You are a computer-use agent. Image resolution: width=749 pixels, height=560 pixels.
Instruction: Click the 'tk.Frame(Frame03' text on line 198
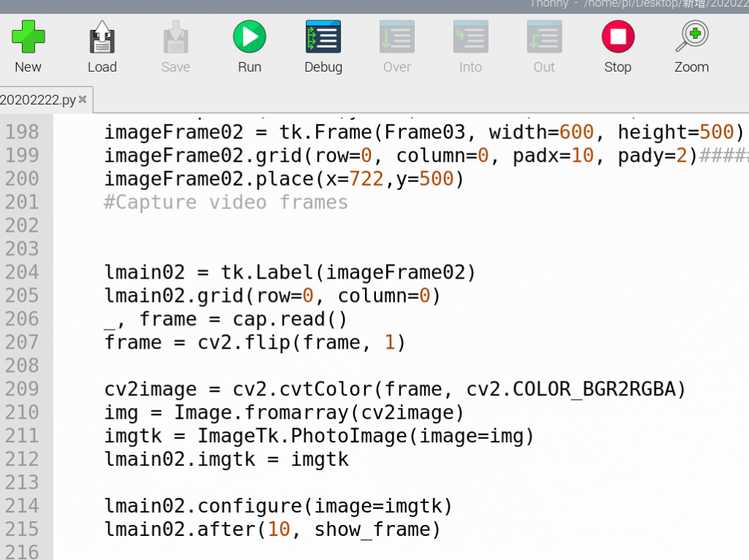pos(372,132)
